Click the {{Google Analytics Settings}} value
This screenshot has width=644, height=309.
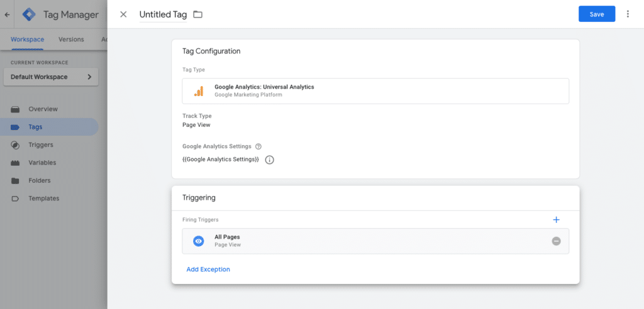(221, 160)
